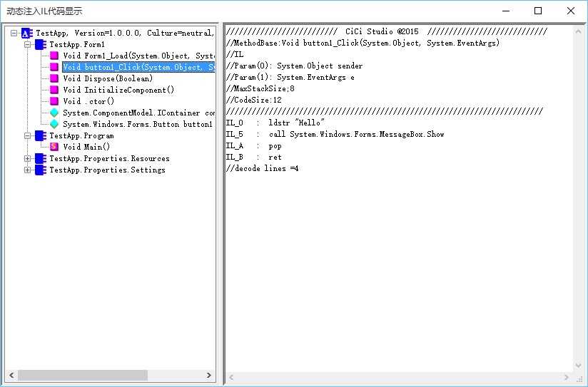Image resolution: width=588 pixels, height=387 pixels.
Task: Select System.Windows.Forms.Button button1 field
Action: (138, 124)
